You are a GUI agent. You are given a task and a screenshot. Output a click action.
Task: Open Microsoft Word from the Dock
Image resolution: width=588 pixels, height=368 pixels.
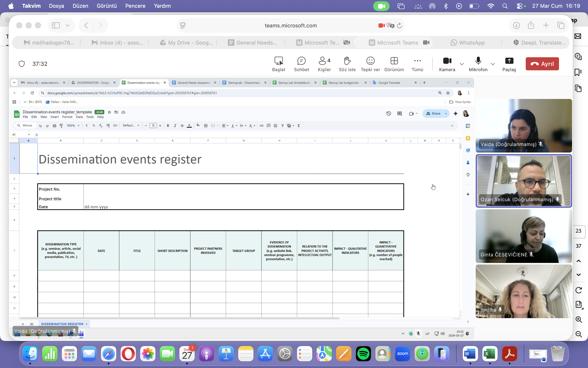click(x=470, y=354)
